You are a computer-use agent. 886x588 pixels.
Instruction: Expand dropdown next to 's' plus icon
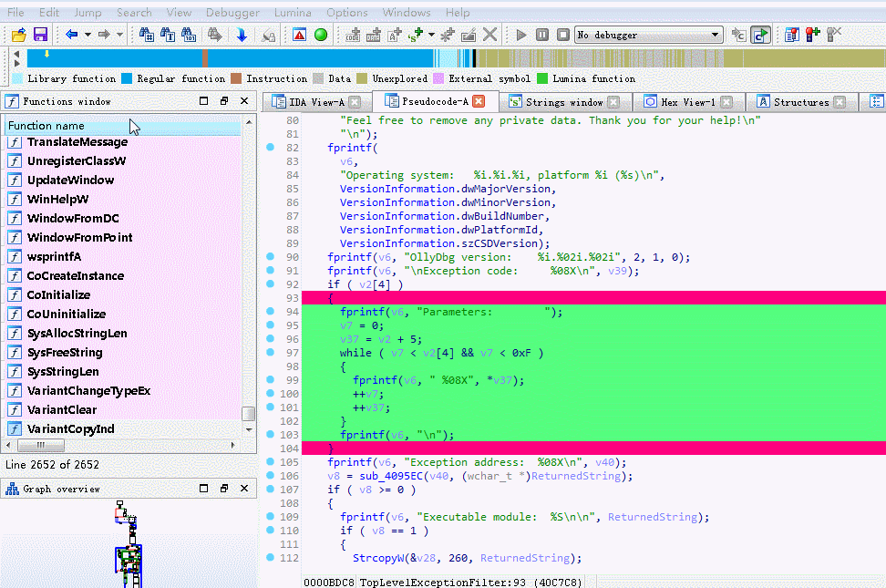pos(432,35)
